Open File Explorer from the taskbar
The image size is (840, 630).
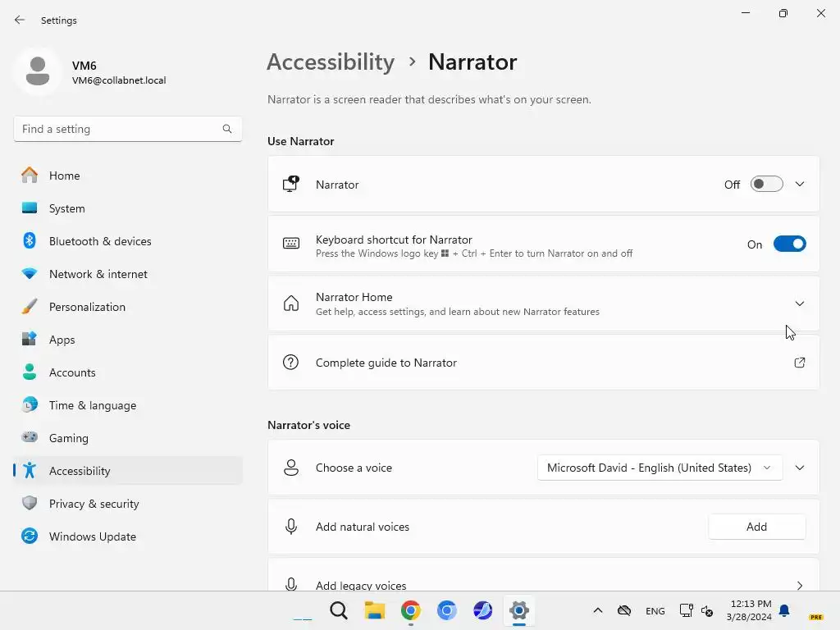(x=375, y=610)
